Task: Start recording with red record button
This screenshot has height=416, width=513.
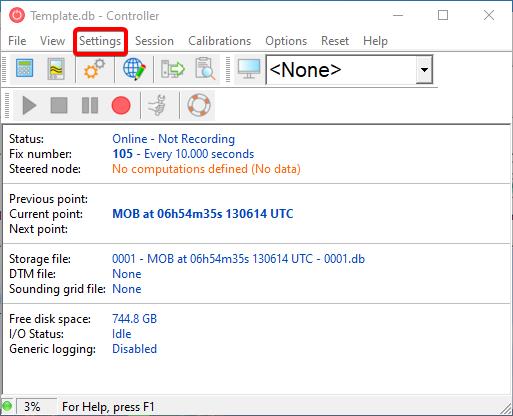Action: tap(121, 105)
